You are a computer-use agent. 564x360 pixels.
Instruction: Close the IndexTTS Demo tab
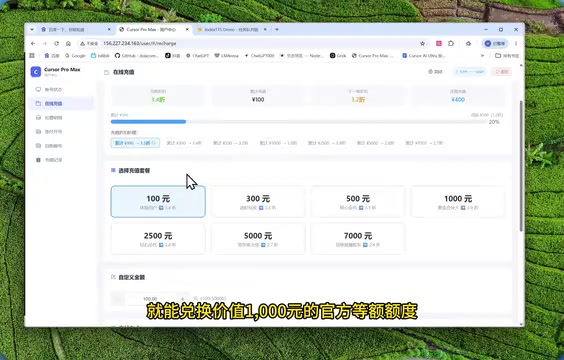tap(265, 29)
